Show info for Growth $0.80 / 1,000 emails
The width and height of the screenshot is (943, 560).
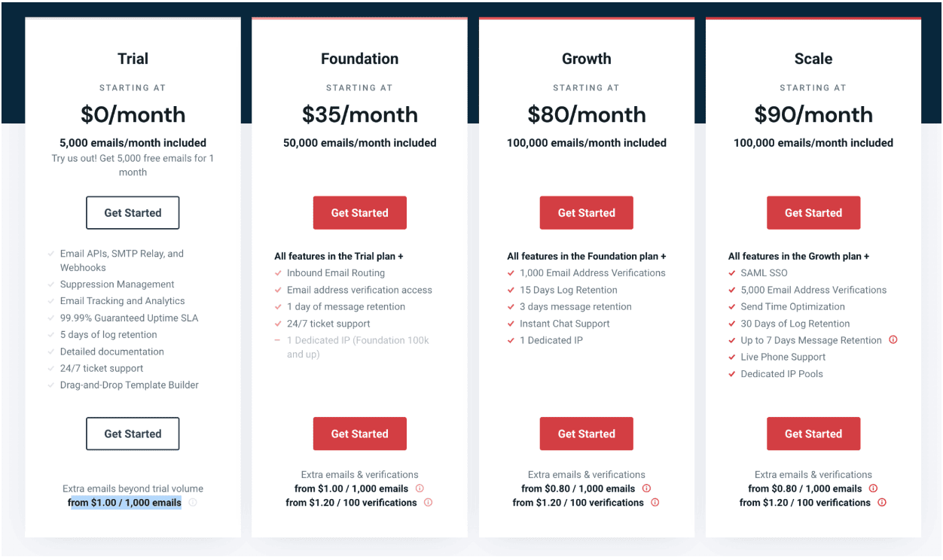coord(646,488)
